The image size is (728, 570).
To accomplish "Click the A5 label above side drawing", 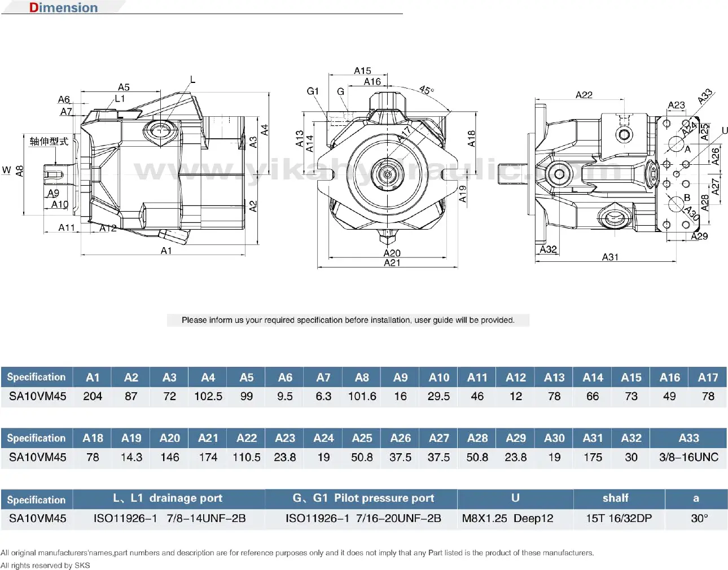I will [x=124, y=87].
